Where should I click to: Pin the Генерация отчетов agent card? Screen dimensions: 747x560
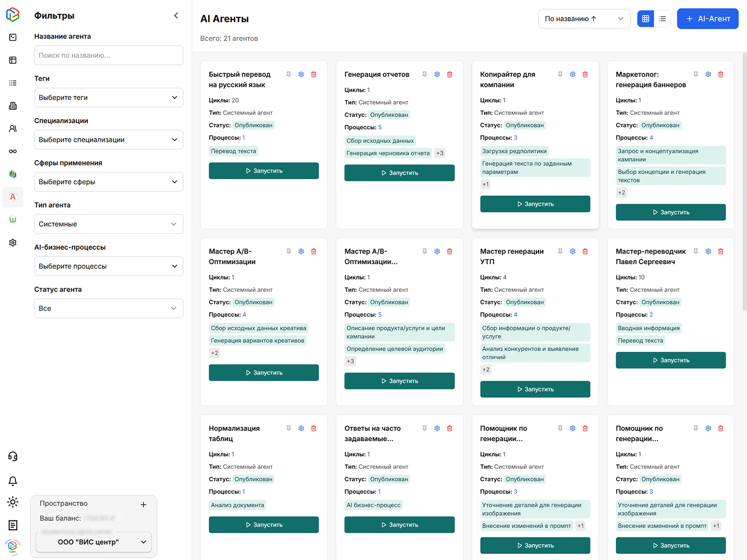(x=424, y=74)
